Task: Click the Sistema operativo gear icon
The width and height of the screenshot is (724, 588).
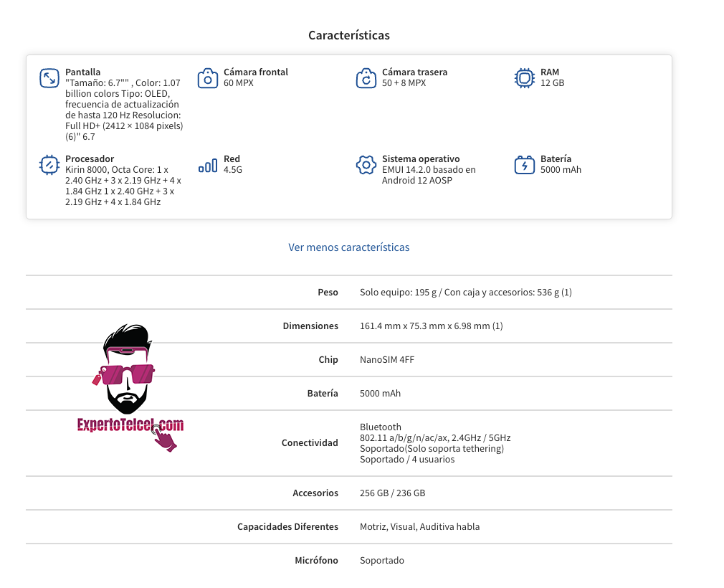Action: tap(366, 165)
